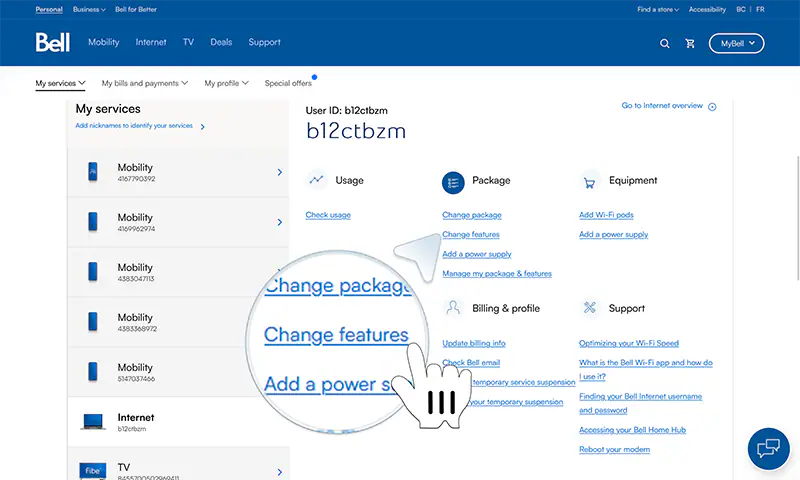This screenshot has width=800, height=480.
Task: Open Bell for Better link
Action: (x=136, y=9)
